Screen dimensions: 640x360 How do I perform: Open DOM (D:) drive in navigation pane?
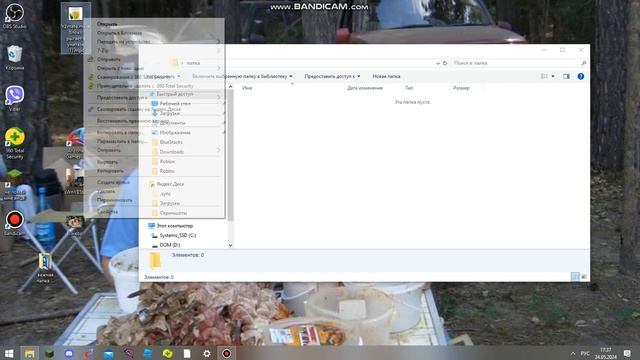pyautogui.click(x=166, y=245)
